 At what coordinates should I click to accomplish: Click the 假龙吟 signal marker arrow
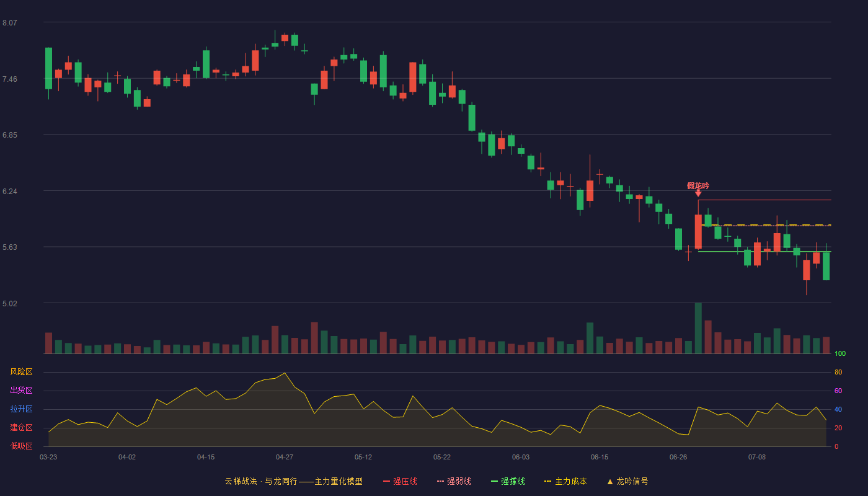698,193
